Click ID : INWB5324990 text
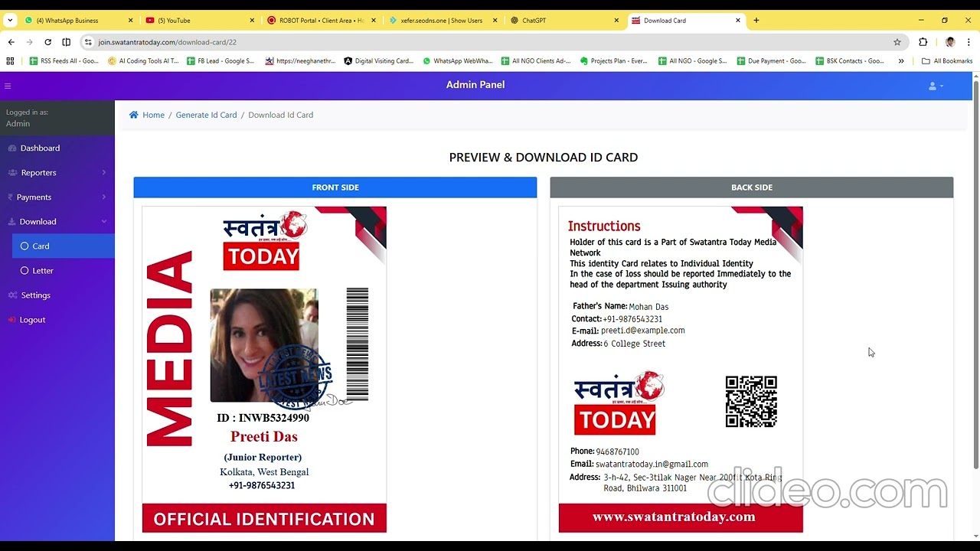The image size is (980, 551). tap(263, 418)
